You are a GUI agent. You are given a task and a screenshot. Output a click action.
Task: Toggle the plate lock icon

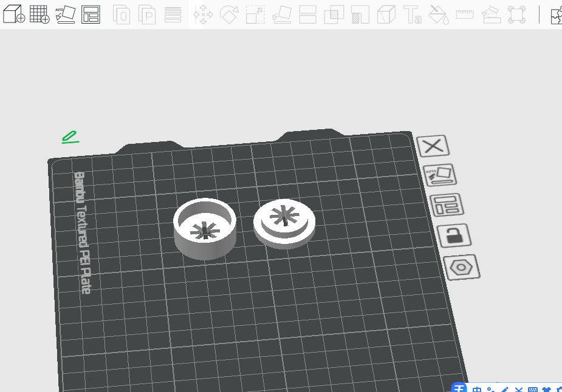[454, 235]
